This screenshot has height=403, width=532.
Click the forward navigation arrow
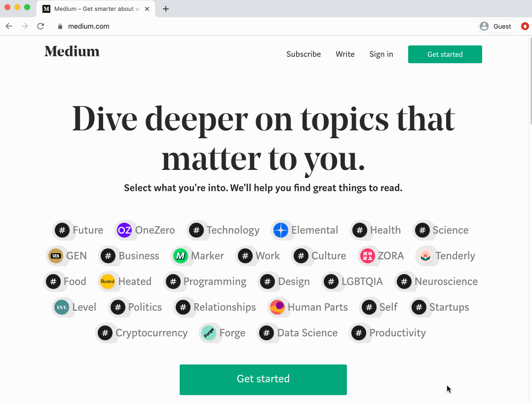coord(25,26)
